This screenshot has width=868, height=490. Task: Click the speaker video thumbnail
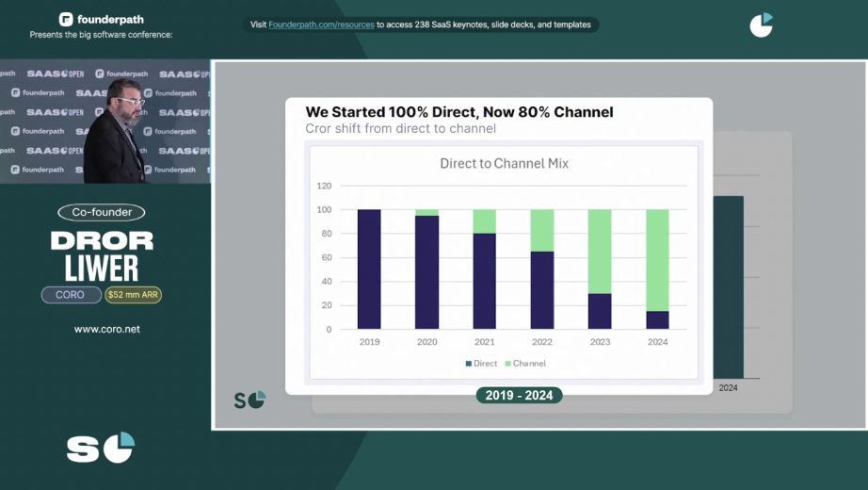click(x=105, y=122)
